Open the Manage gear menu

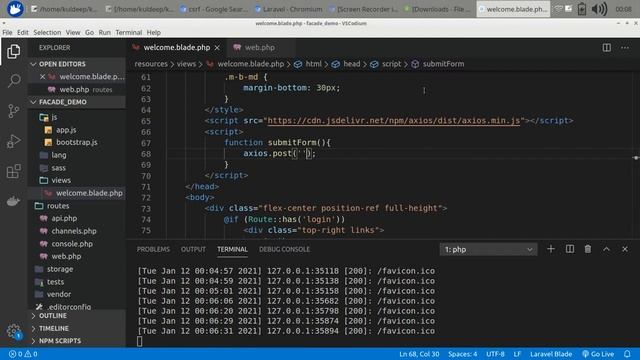point(13,331)
